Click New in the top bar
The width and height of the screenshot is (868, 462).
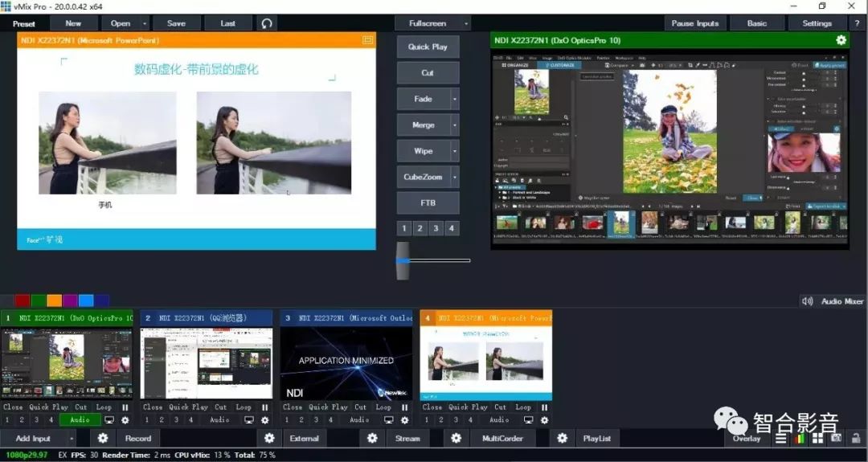tap(73, 23)
